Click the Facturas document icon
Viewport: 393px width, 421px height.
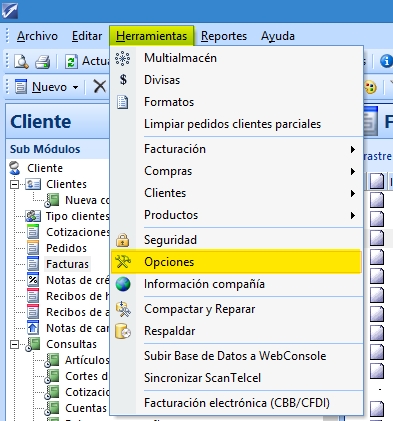click(x=33, y=264)
